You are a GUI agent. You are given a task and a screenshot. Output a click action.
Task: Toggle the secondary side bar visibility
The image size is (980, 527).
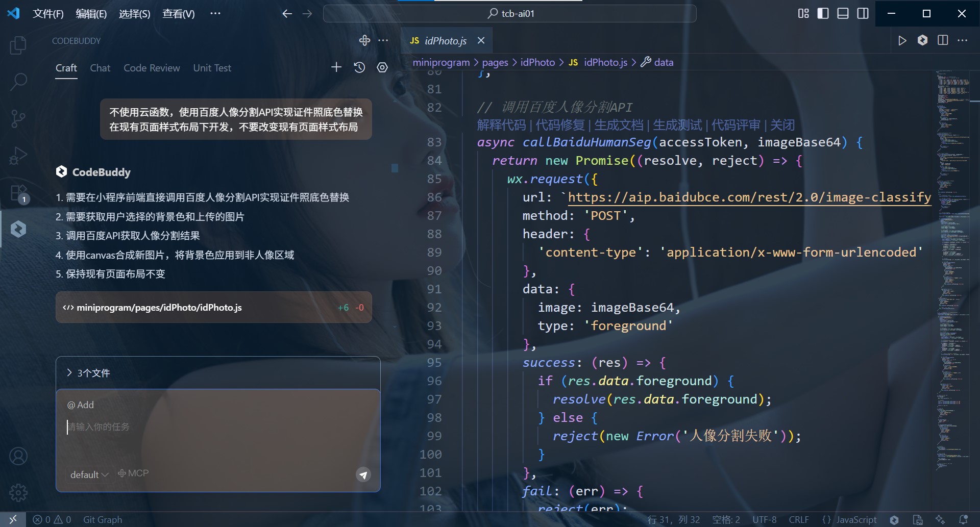click(x=863, y=14)
